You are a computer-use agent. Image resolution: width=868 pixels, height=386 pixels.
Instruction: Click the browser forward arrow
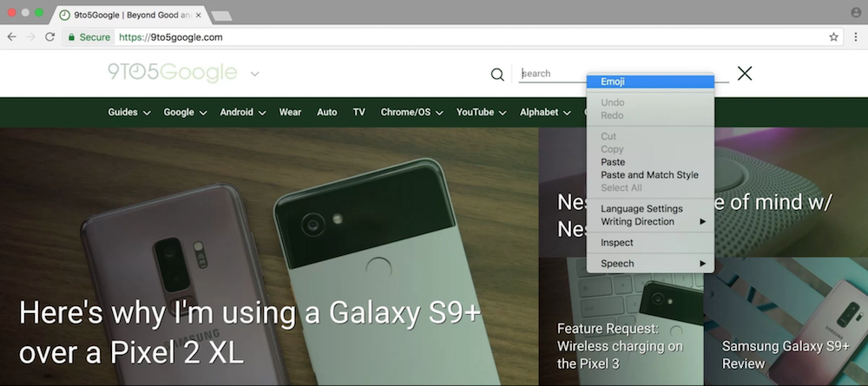pos(31,37)
